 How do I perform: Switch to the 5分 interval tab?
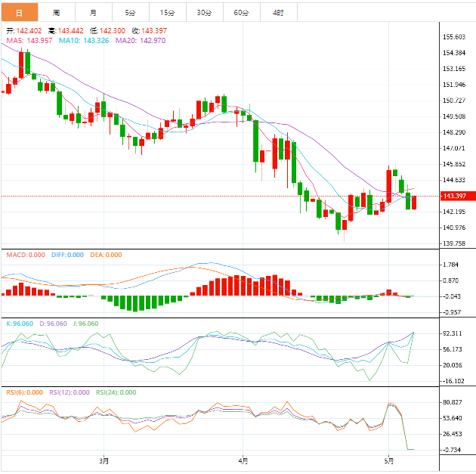[130, 13]
